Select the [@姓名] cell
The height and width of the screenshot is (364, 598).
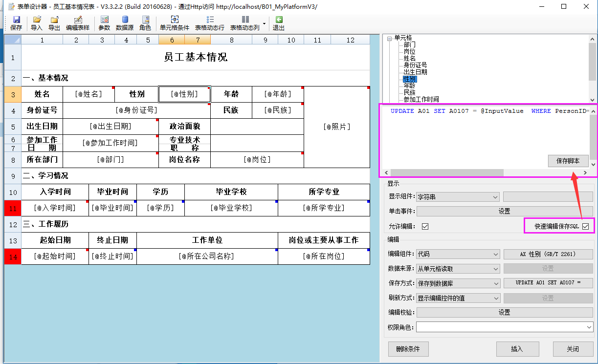click(89, 94)
